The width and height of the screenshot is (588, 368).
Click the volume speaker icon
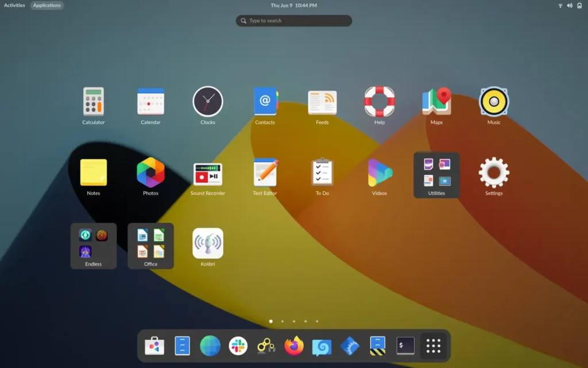point(570,6)
